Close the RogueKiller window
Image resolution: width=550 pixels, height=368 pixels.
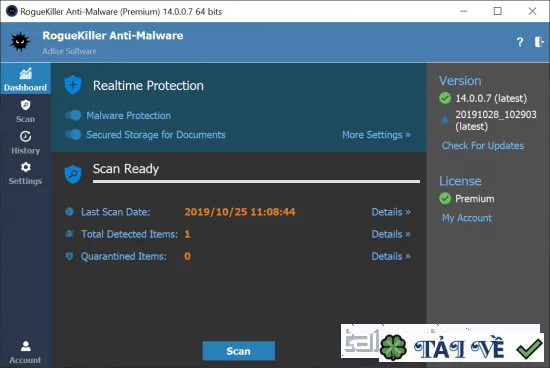(532, 11)
